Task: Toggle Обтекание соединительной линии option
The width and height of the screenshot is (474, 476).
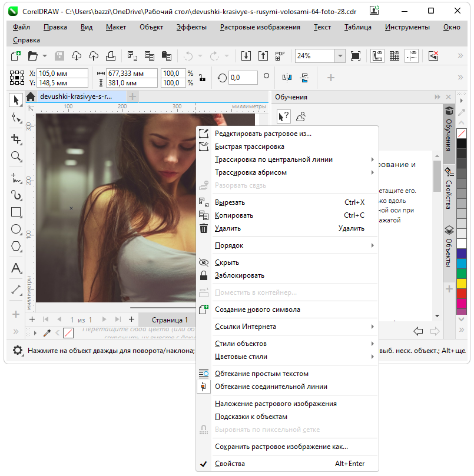Action: coord(287,387)
